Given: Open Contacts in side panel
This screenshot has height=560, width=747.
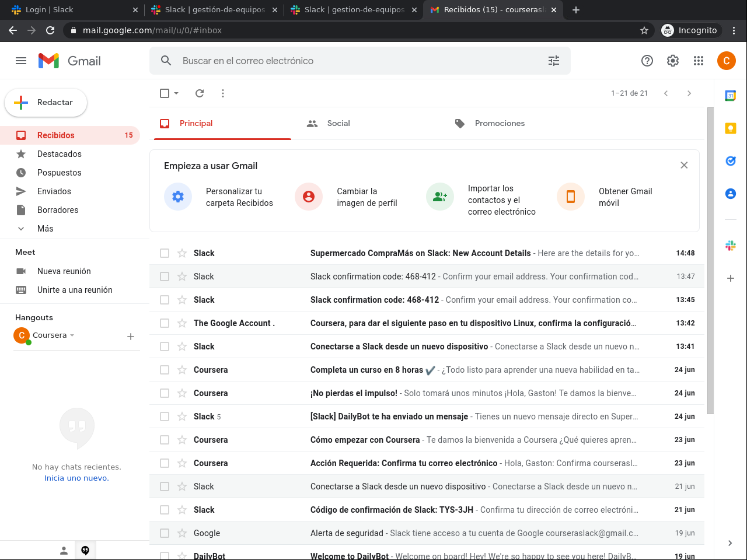Looking at the screenshot, I should pyautogui.click(x=731, y=194).
